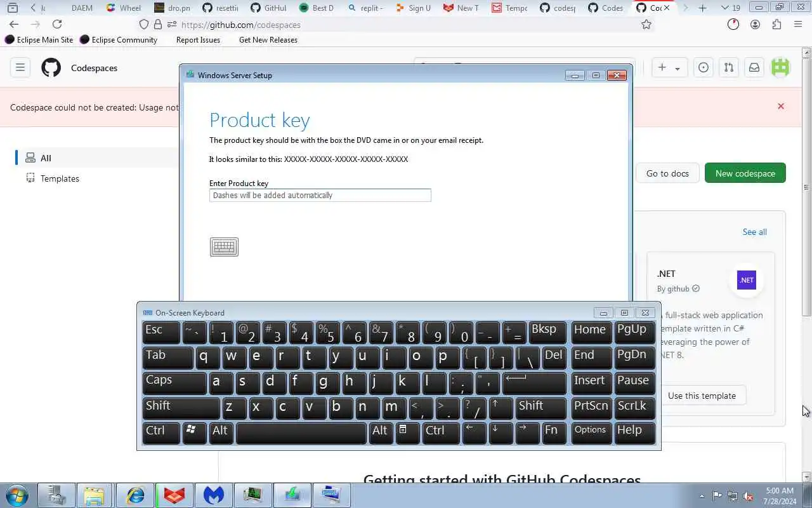
Task: Expand the create new dropdown arrow
Action: [x=678, y=68]
